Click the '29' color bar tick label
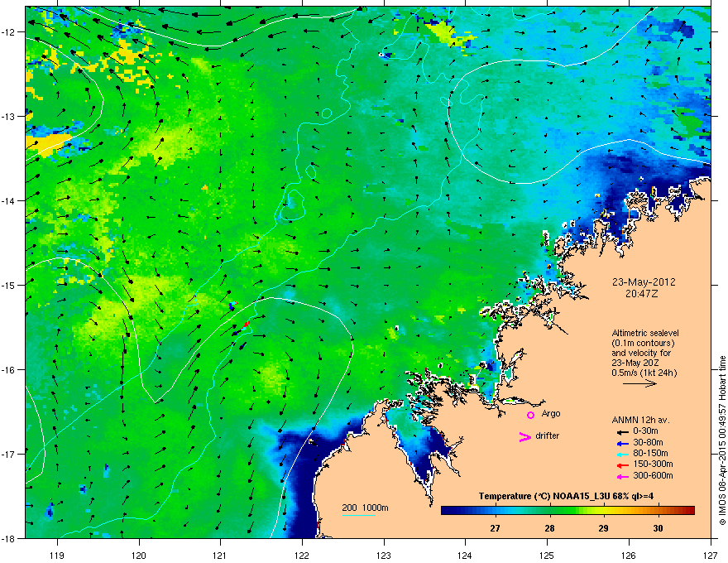Viewport: 728px width, 563px height. (x=604, y=528)
